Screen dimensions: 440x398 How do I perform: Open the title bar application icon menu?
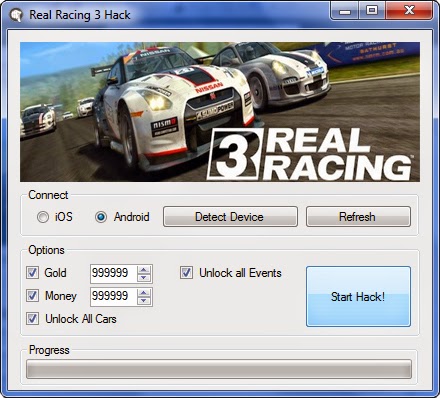16,15
